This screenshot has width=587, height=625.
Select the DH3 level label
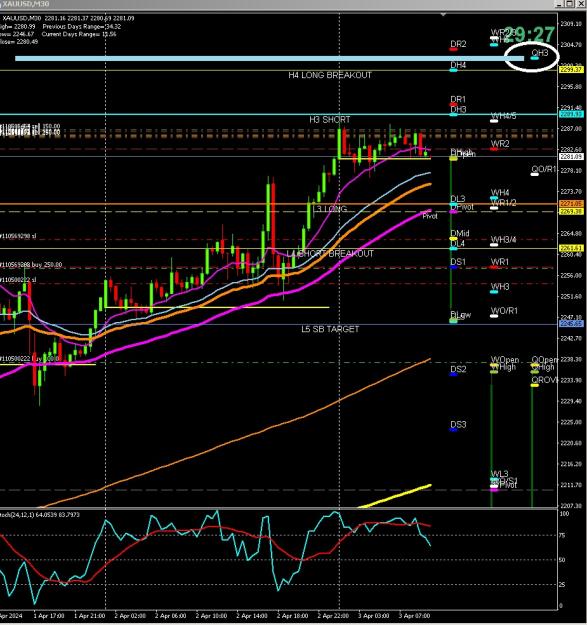[x=458, y=109]
